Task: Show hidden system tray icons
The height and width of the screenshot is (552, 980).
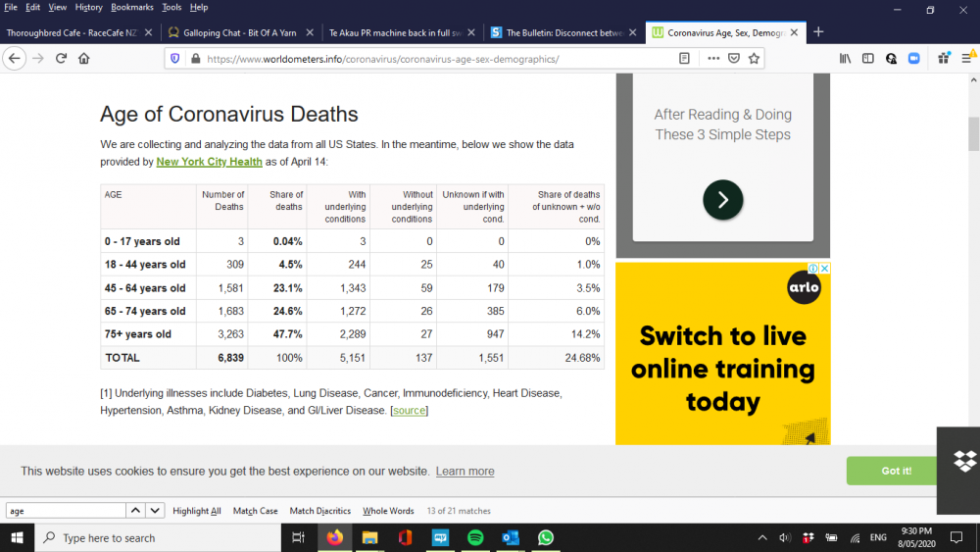Action: [x=761, y=537]
